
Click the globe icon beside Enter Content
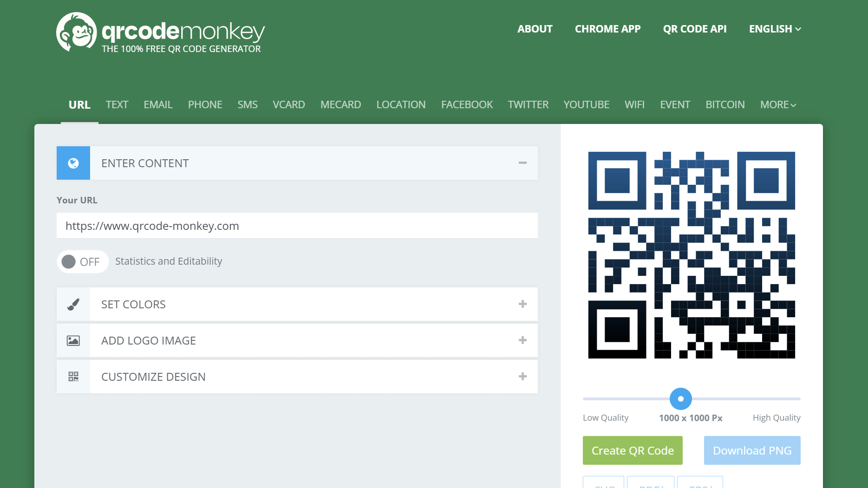click(x=73, y=163)
